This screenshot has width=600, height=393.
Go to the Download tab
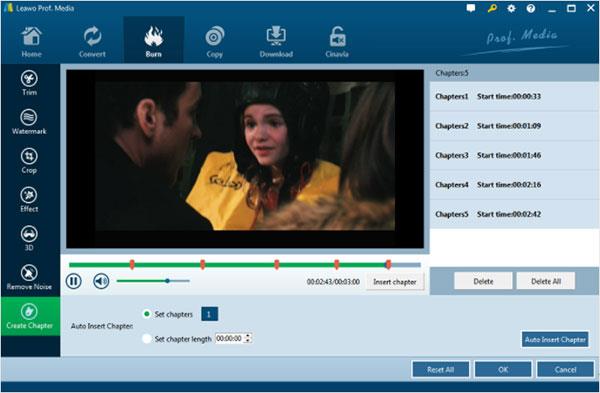click(x=276, y=41)
